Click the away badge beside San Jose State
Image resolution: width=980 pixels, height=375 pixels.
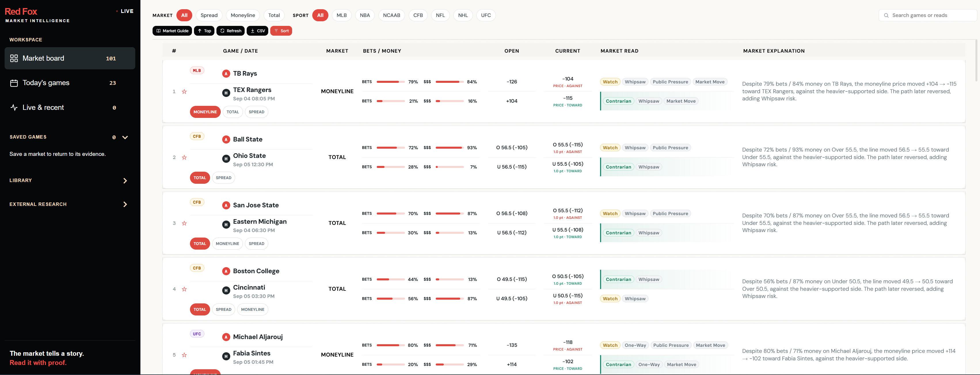[226, 206]
